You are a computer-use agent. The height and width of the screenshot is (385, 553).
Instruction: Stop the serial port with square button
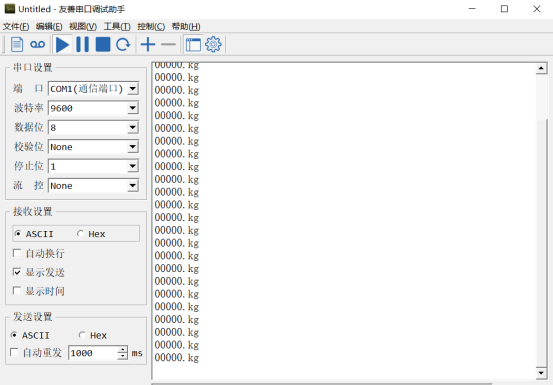coord(103,44)
